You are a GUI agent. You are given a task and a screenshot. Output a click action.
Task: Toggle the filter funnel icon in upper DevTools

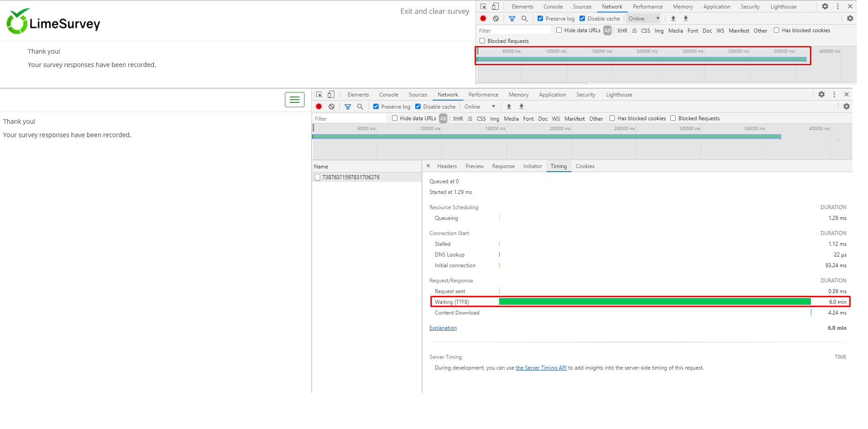pyautogui.click(x=512, y=18)
